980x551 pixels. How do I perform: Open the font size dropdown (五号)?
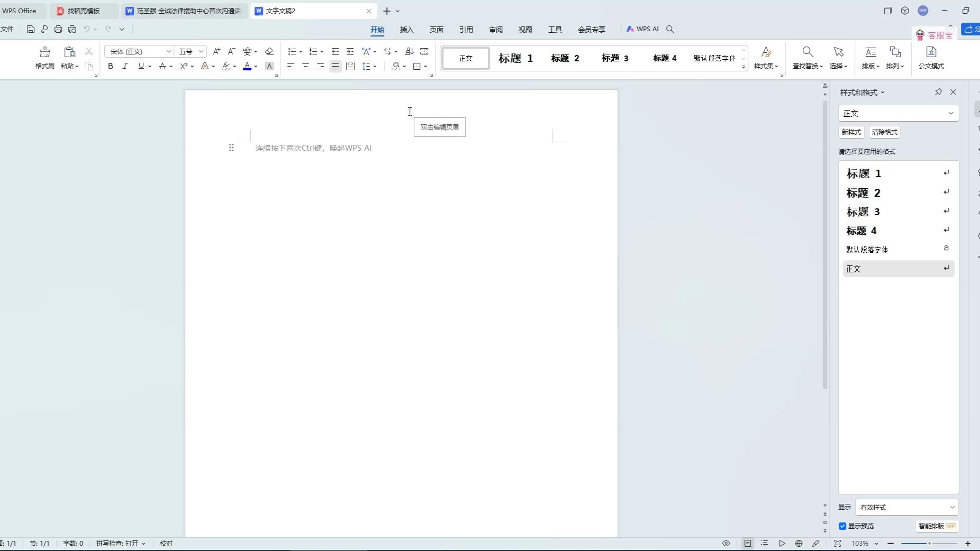pyautogui.click(x=201, y=51)
